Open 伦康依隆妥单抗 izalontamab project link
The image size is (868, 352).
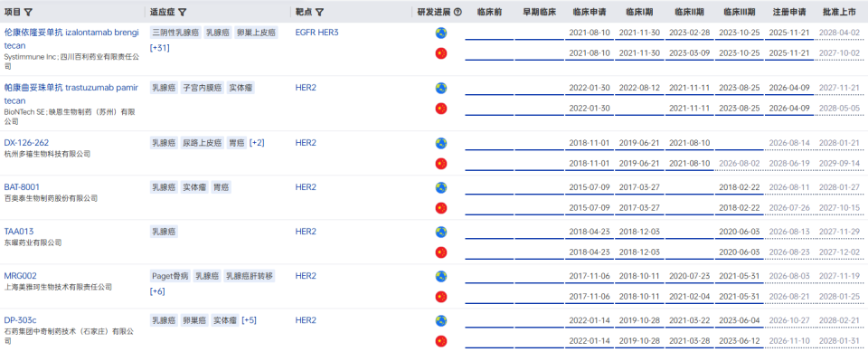(71, 39)
